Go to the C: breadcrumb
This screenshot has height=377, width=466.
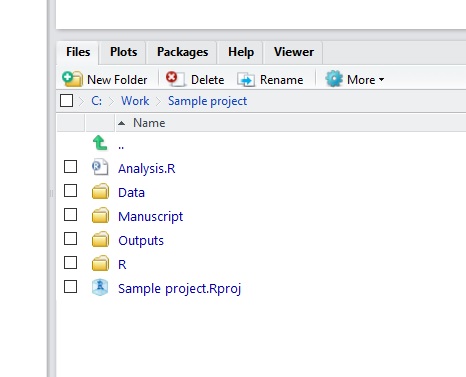[96, 101]
